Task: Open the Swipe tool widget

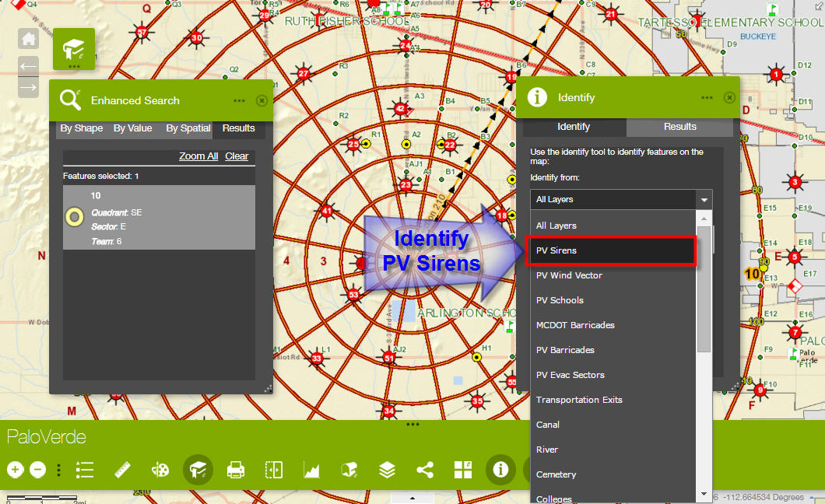Action: (274, 469)
